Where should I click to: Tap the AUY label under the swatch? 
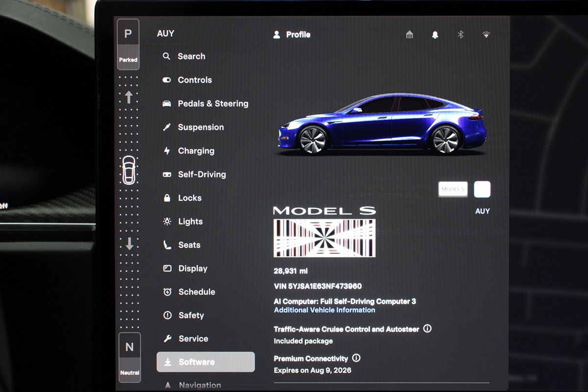click(x=483, y=212)
